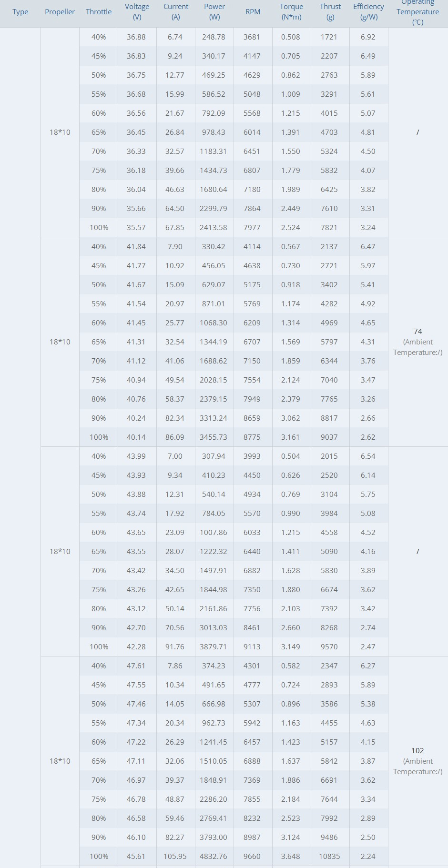
Task: Select the 9037 thrust cell
Action: 330,437
